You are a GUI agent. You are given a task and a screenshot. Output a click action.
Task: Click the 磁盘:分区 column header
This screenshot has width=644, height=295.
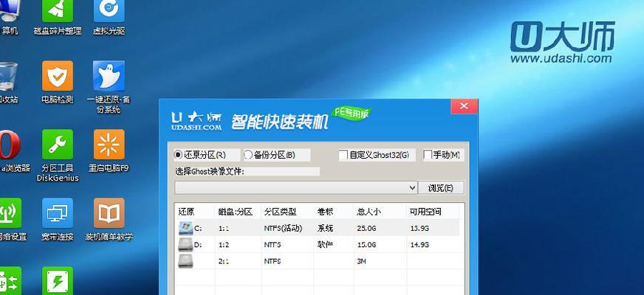235,212
